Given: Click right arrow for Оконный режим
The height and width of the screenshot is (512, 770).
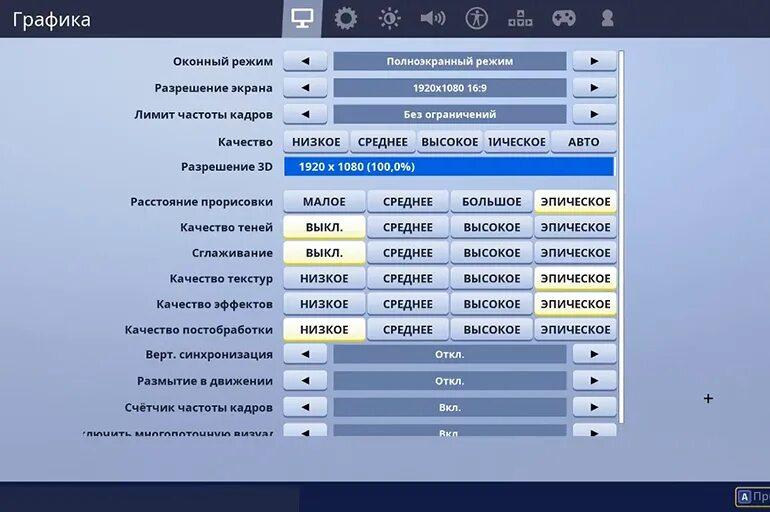Looking at the screenshot, I should [594, 61].
